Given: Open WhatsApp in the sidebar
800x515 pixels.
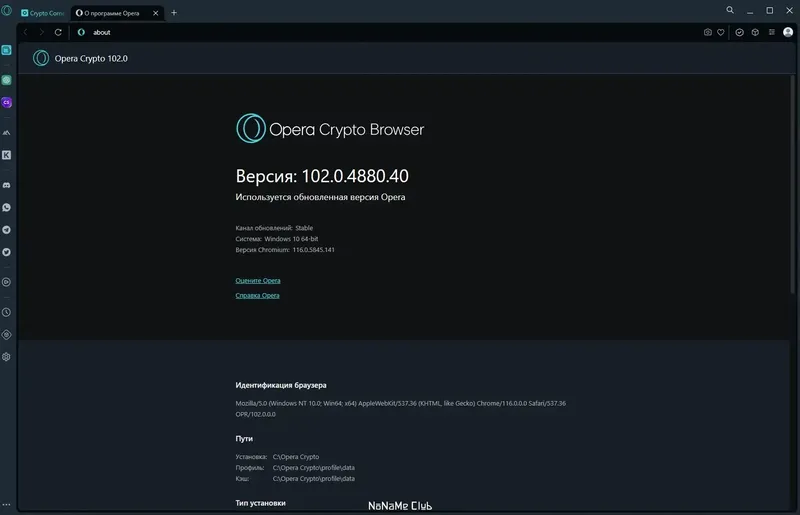Looking at the screenshot, I should pyautogui.click(x=7, y=208).
